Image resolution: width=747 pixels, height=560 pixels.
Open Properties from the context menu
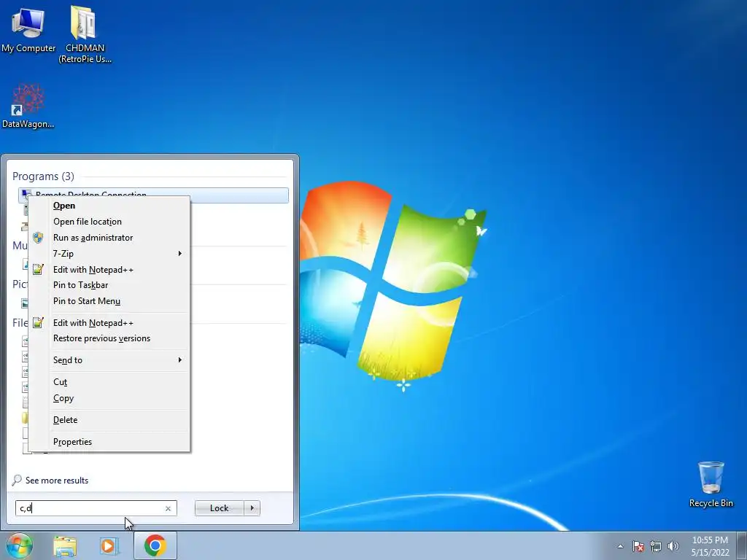(109, 442)
